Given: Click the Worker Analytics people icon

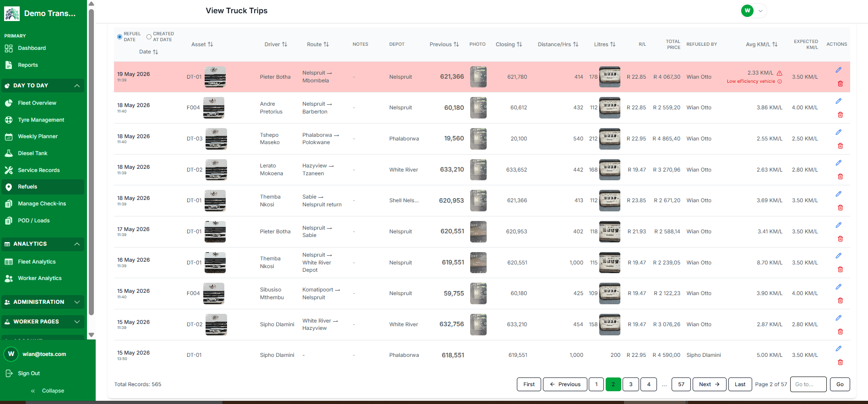Looking at the screenshot, I should (x=9, y=278).
